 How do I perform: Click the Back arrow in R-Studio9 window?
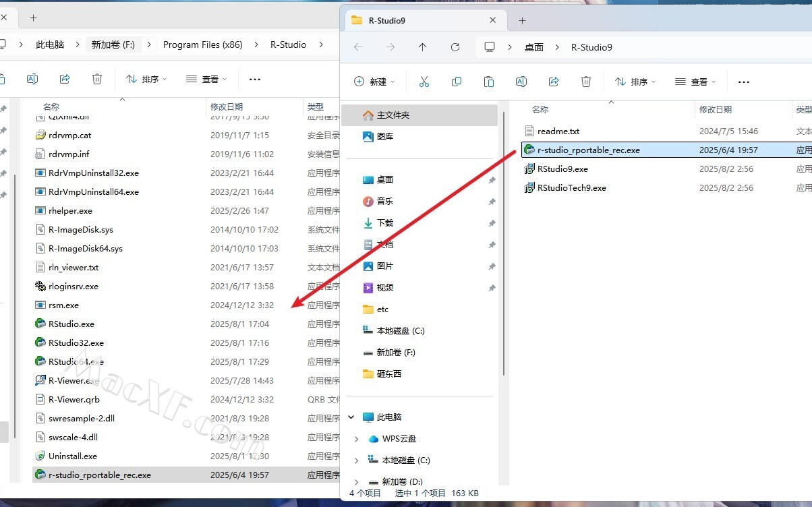point(358,47)
